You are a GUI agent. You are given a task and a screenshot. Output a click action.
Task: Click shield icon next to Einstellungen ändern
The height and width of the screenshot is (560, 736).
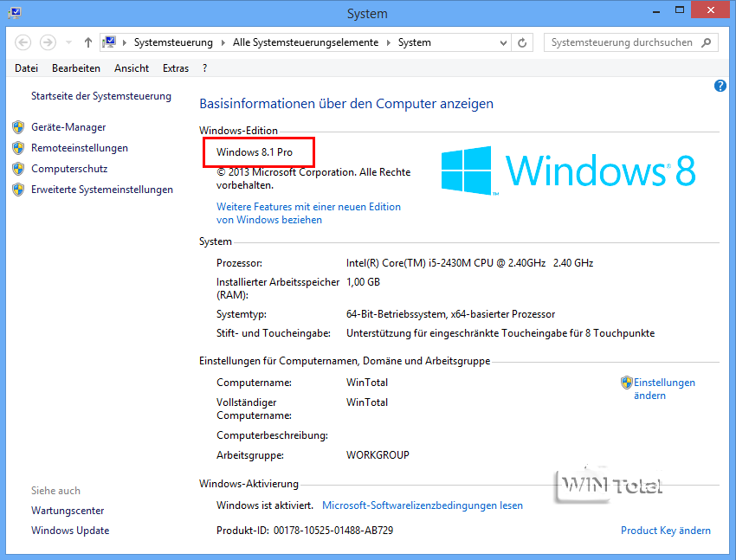(x=627, y=383)
